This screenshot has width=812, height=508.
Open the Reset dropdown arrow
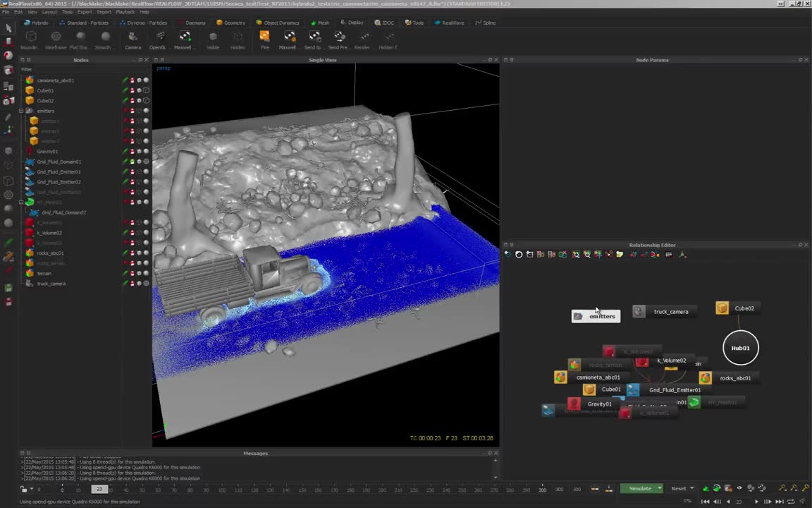coord(693,488)
